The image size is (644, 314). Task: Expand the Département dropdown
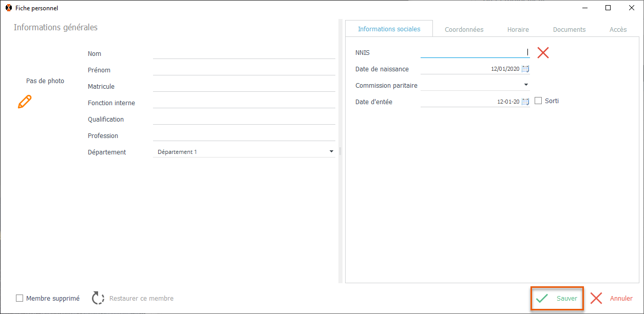[331, 152]
